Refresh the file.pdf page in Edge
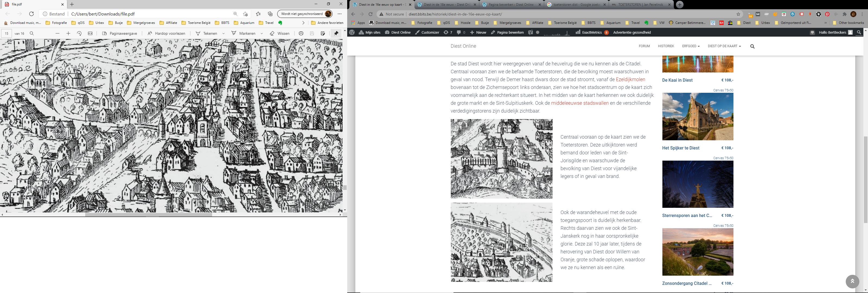868x293 pixels. [31, 14]
